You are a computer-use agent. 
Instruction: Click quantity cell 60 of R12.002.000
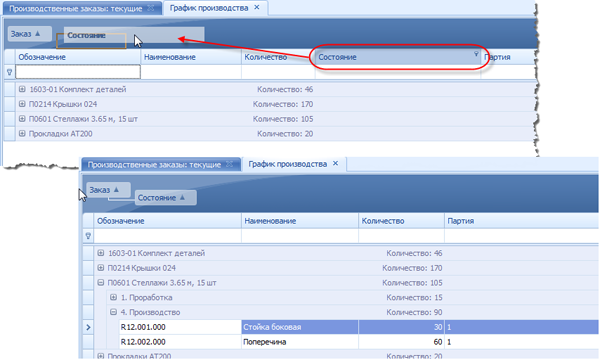(x=401, y=342)
